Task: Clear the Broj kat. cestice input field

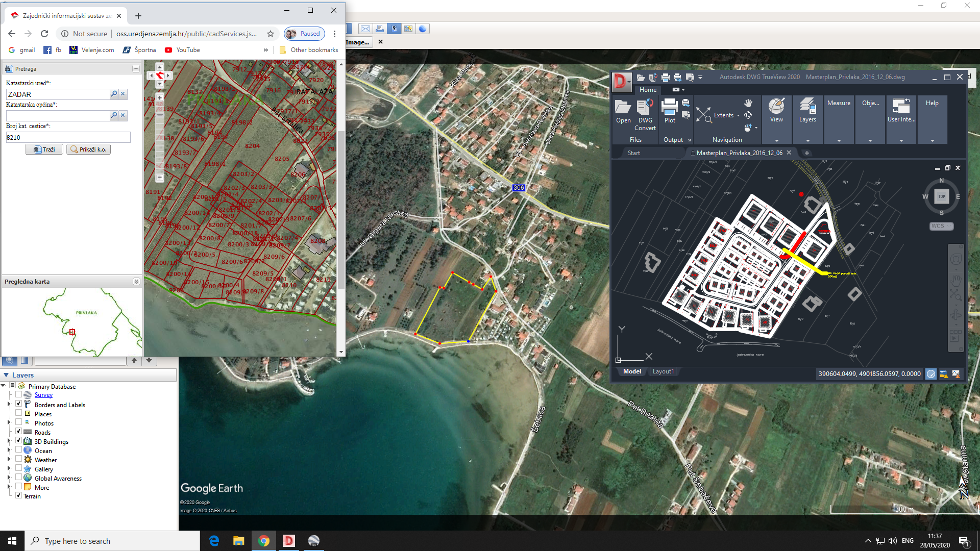Action: 67,137
